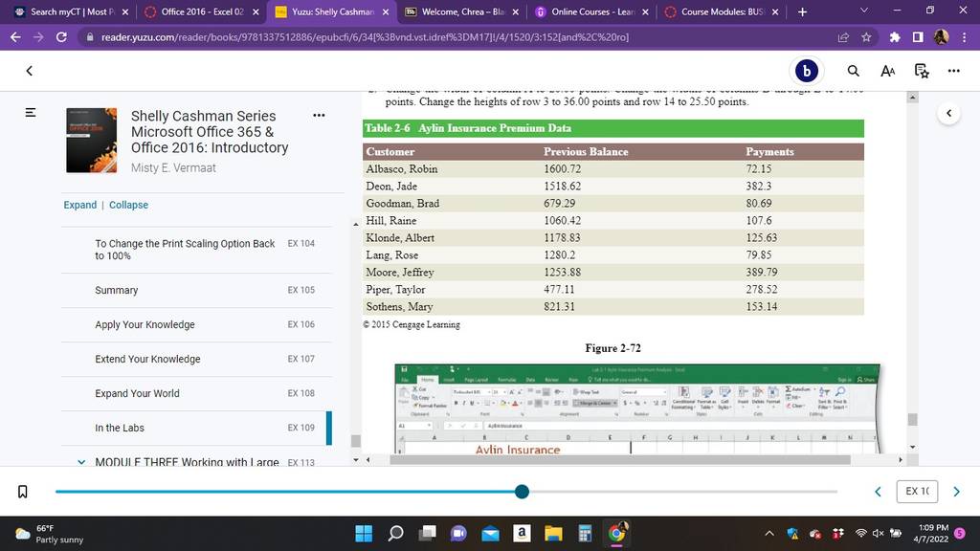Click the blue 'b' profile circle
The image size is (980, 551).
[x=806, y=71]
